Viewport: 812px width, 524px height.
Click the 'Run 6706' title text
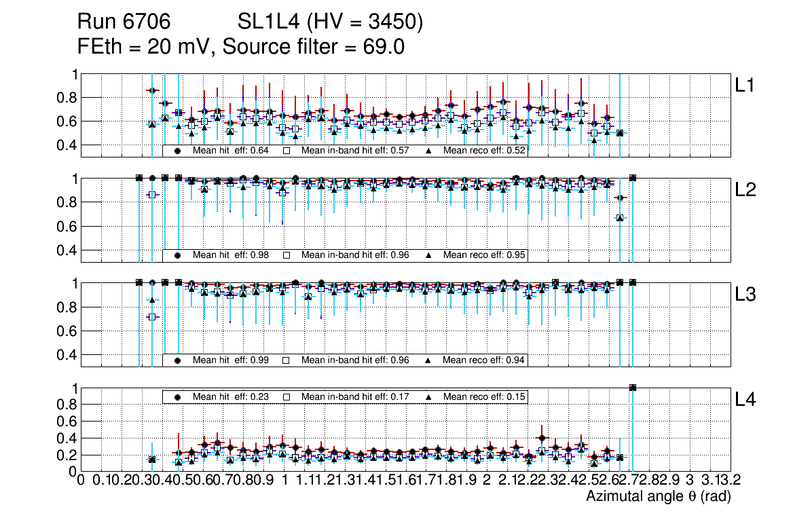pyautogui.click(x=128, y=22)
